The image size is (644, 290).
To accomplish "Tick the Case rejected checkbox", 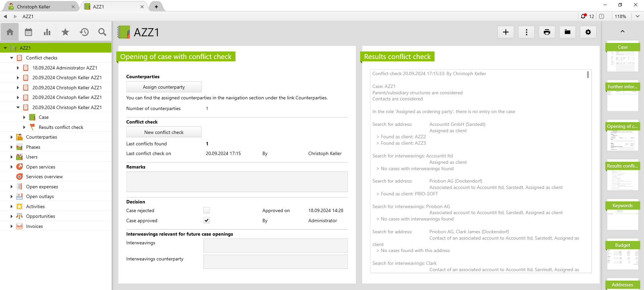I will tap(207, 210).
